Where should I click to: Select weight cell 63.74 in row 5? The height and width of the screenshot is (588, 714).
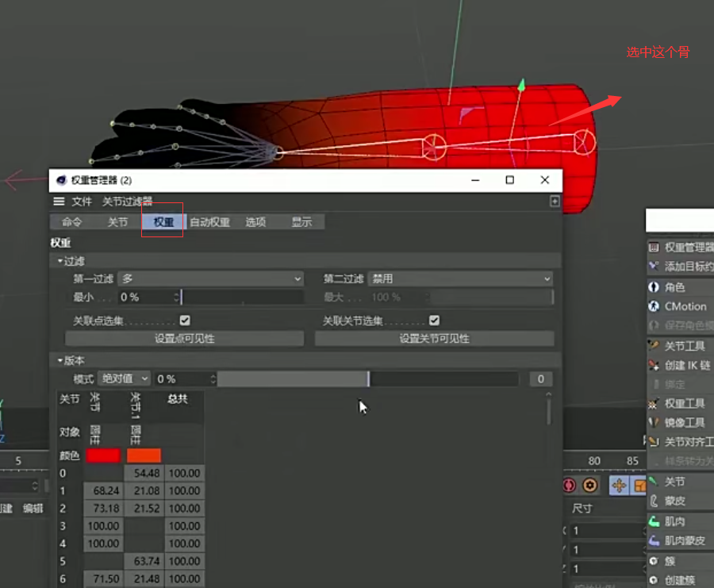[x=144, y=561]
